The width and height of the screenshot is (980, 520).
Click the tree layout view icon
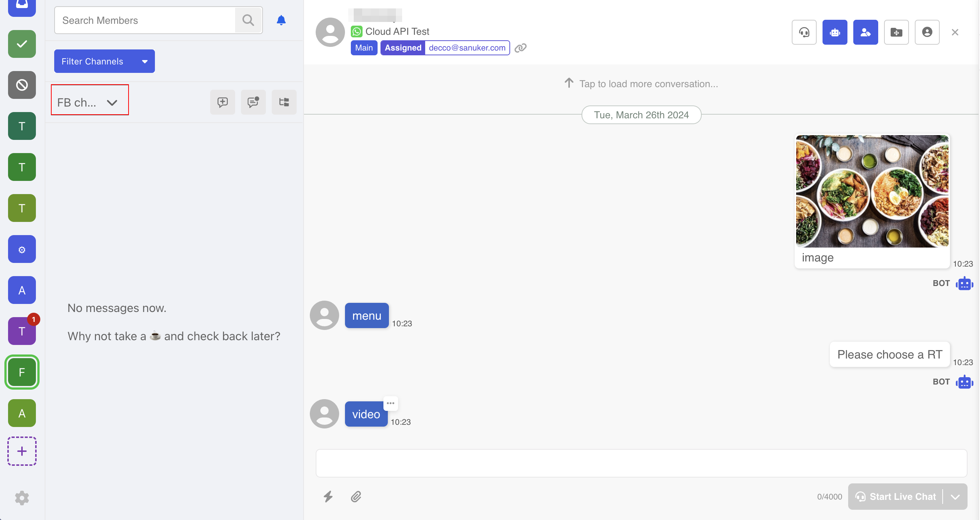tap(284, 102)
